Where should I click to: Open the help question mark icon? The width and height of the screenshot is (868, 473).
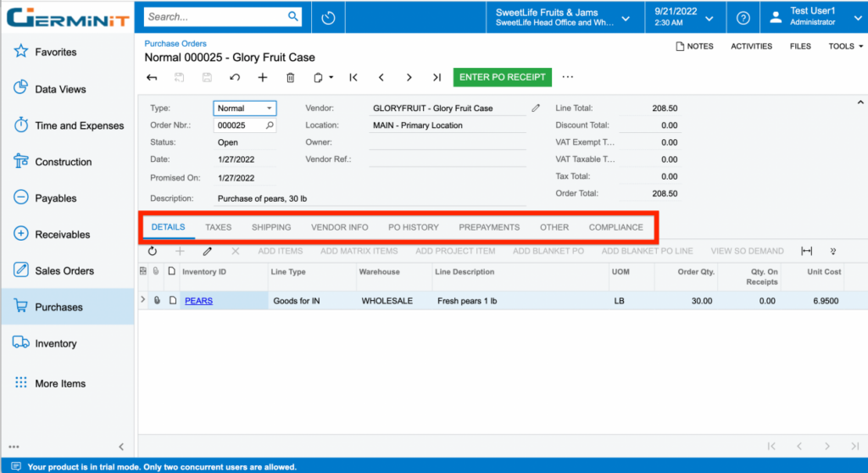pos(743,17)
